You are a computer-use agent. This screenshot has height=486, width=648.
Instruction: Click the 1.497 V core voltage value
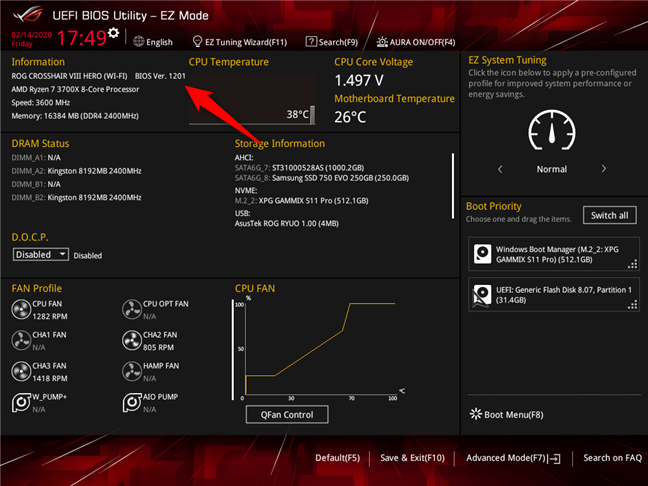359,81
